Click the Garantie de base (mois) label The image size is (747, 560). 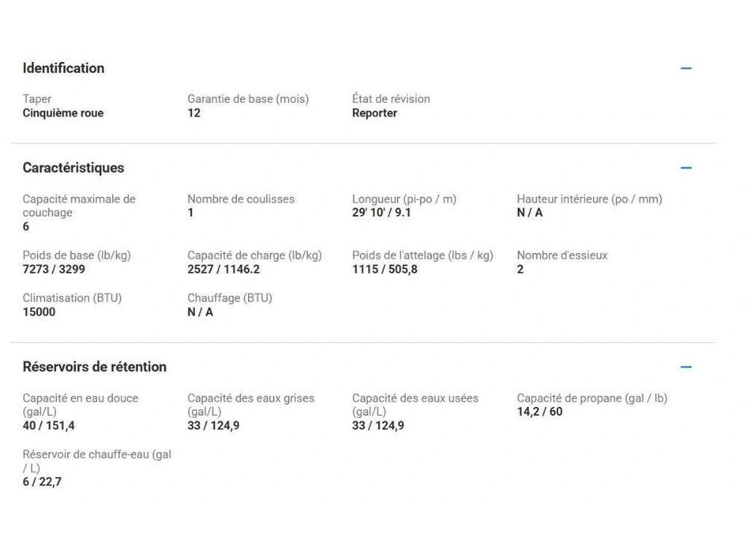pyautogui.click(x=248, y=99)
